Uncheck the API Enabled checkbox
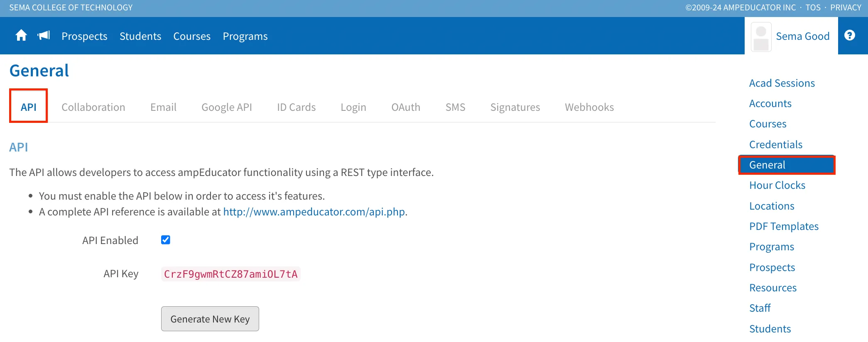 (x=166, y=240)
